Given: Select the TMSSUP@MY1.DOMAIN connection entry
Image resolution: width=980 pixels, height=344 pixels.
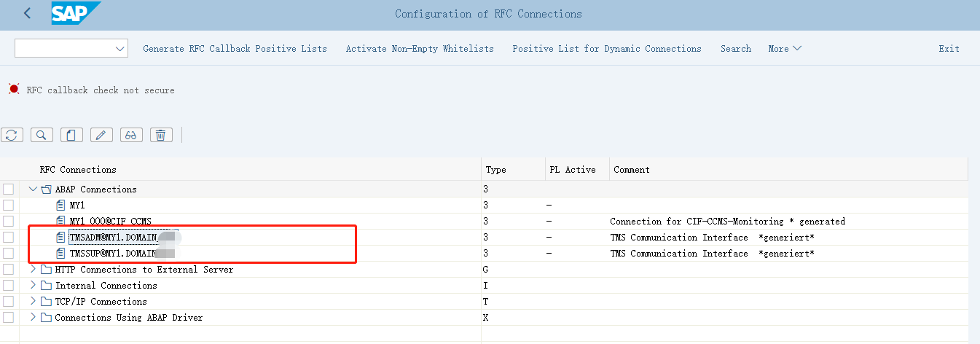Looking at the screenshot, I should click(112, 254).
